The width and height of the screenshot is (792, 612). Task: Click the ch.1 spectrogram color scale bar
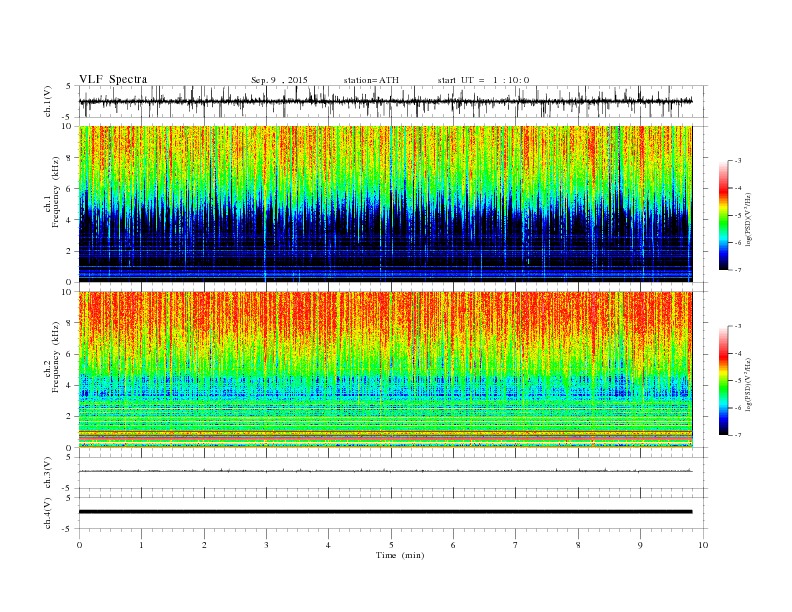tap(723, 216)
